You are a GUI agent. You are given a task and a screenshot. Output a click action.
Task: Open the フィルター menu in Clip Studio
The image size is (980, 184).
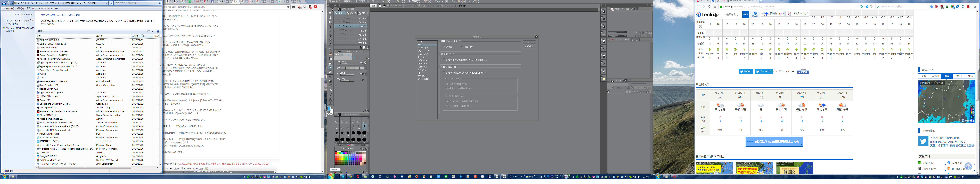441,2
